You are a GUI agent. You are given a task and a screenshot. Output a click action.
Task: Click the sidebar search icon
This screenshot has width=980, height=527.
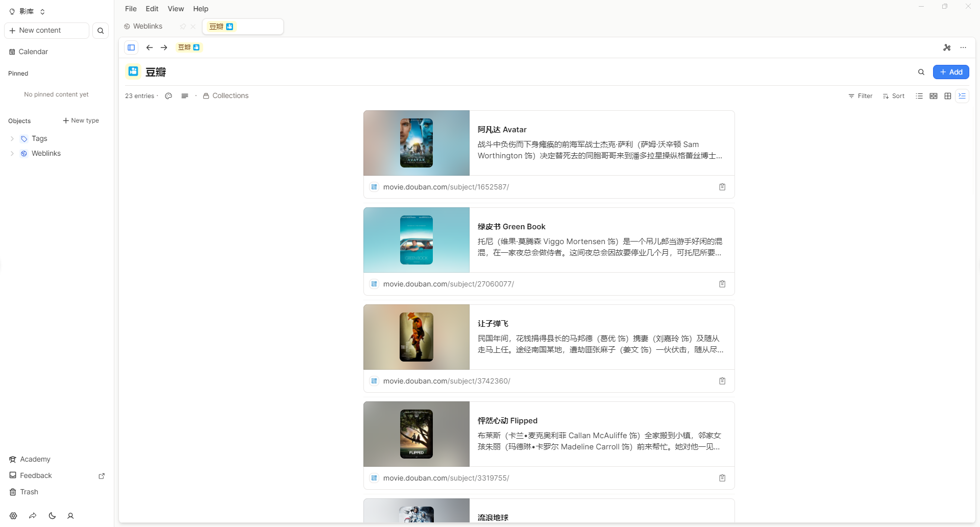[101, 31]
